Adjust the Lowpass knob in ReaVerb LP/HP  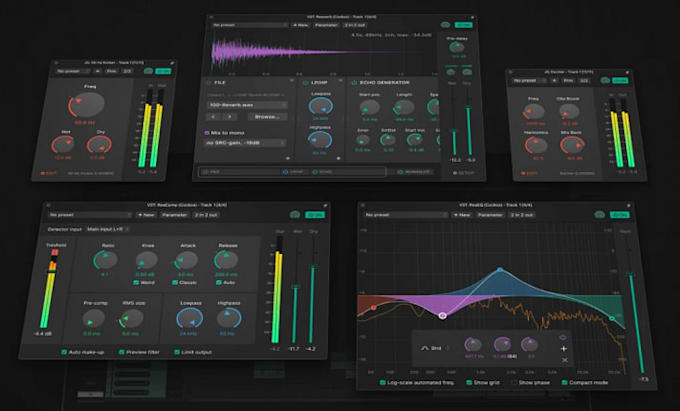tap(320, 106)
